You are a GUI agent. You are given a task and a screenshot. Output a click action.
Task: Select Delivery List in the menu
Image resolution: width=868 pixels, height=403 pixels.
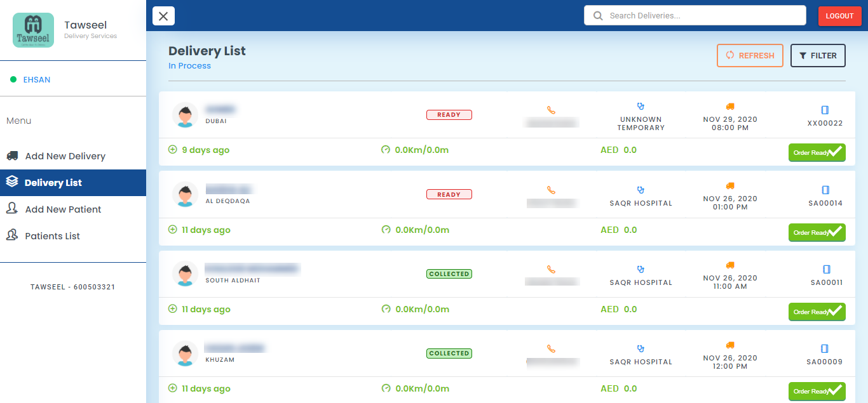click(x=73, y=183)
